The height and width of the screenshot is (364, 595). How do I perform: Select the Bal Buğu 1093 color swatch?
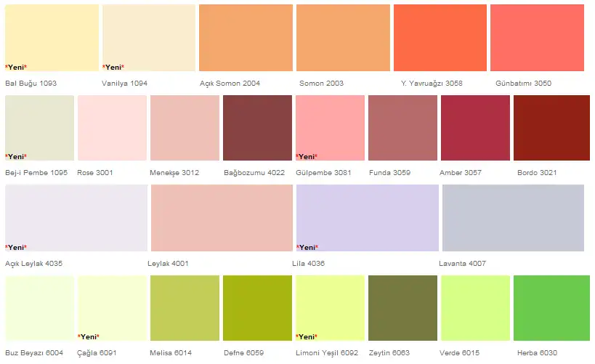[52, 38]
